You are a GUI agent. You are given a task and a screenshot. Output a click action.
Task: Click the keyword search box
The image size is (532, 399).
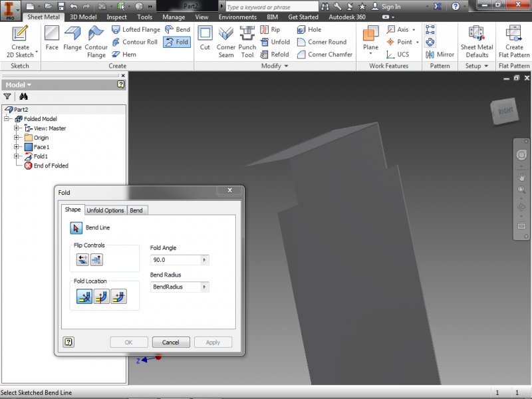coord(272,7)
